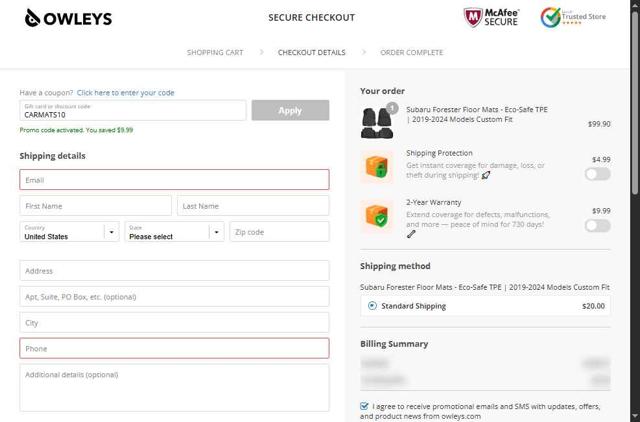This screenshot has width=640, height=422.
Task: Click the Shipping Protection box icon
Action: [377, 167]
